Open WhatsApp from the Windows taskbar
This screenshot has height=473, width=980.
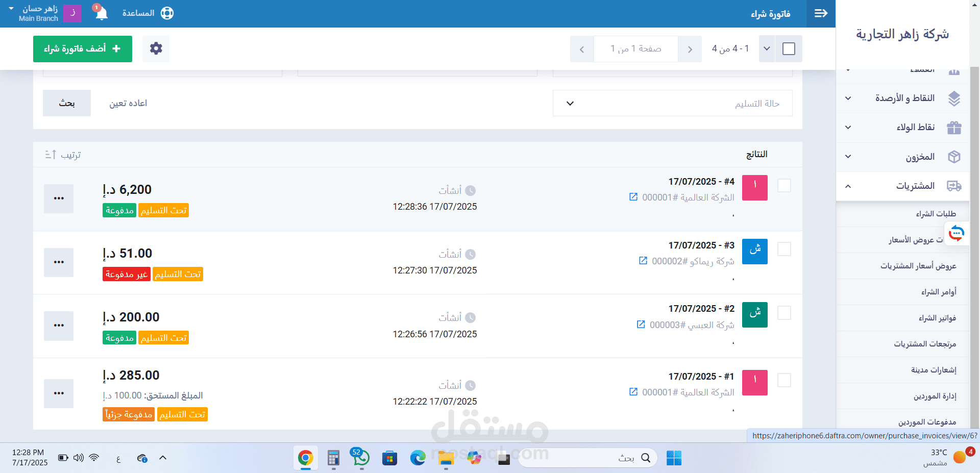coord(361,458)
